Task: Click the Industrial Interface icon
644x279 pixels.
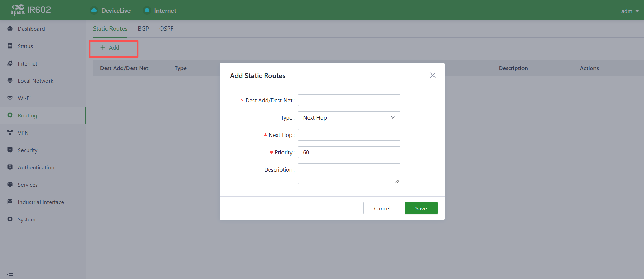Action: tap(10, 202)
